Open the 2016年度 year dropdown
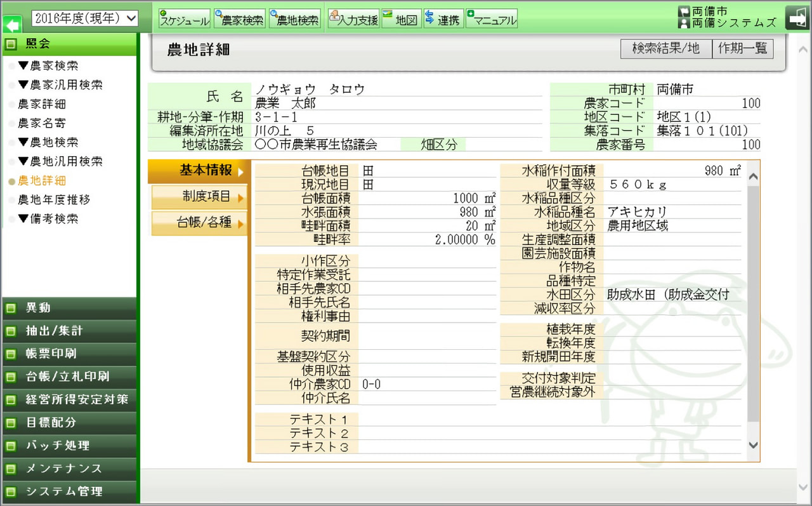 [x=84, y=18]
